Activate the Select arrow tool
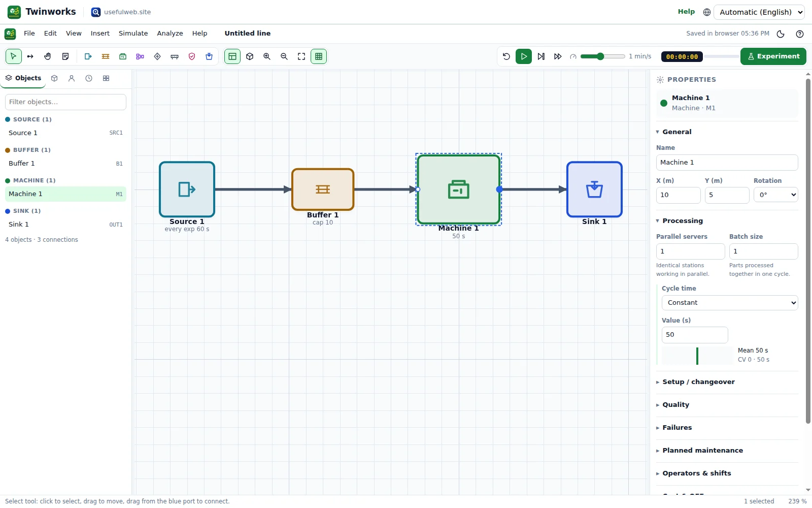This screenshot has height=508, width=812. click(x=14, y=56)
